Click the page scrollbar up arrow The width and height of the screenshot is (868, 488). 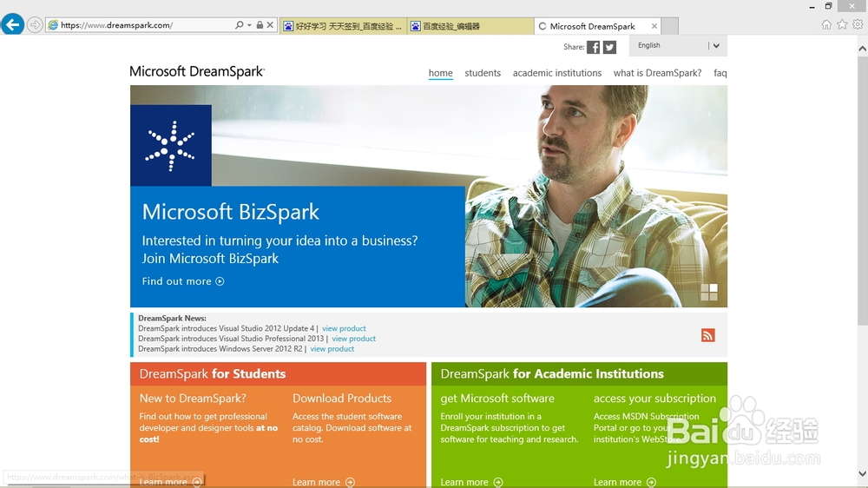point(863,49)
